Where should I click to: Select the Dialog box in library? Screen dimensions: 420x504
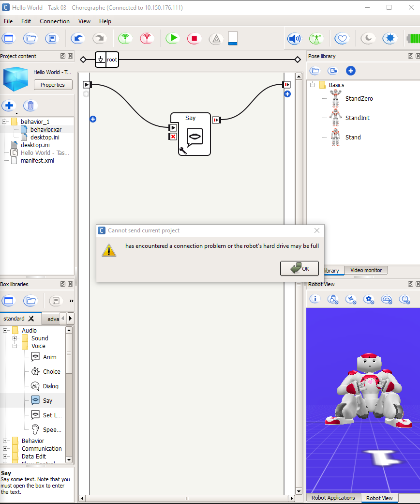tap(45, 386)
